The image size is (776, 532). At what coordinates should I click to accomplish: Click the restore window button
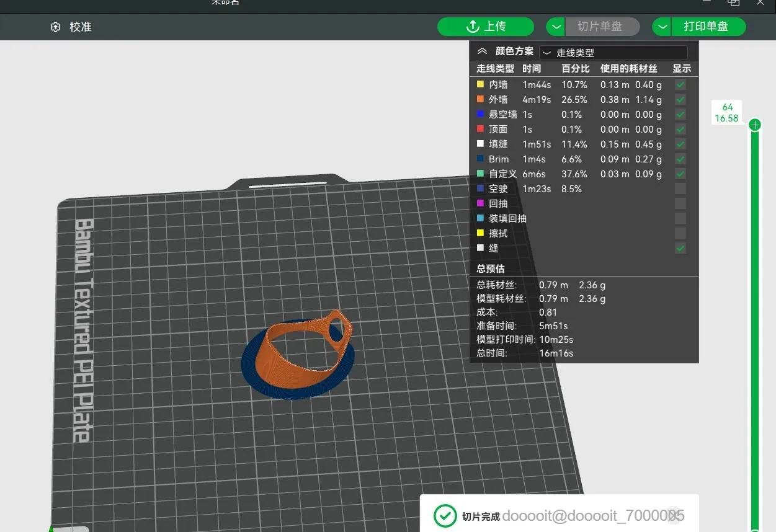pyautogui.click(x=733, y=2)
